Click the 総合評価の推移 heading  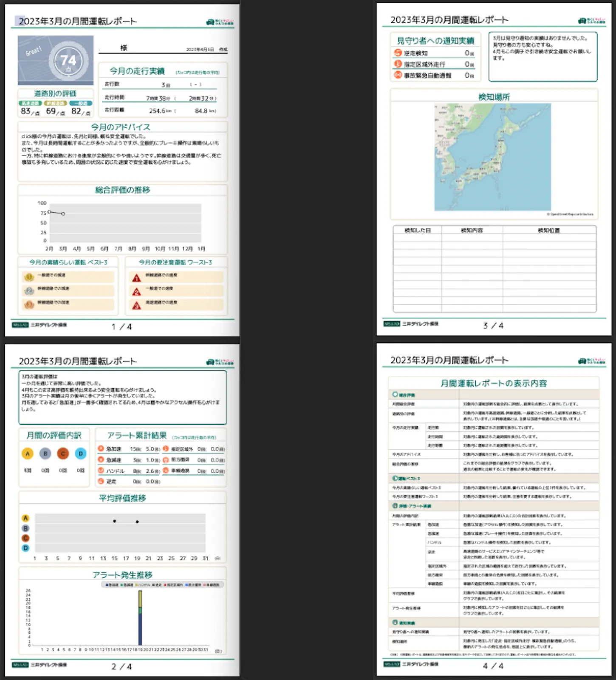point(122,190)
